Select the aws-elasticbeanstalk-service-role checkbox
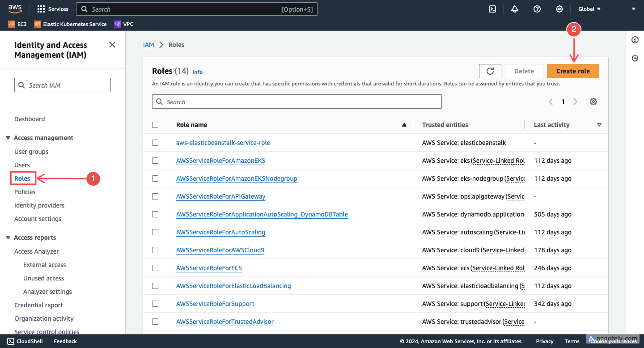Screen dimensions: 644x348 155,143
